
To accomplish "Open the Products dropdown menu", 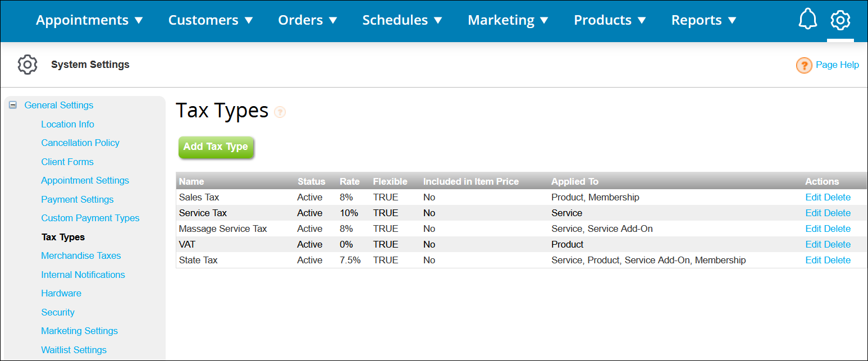I will click(x=610, y=20).
